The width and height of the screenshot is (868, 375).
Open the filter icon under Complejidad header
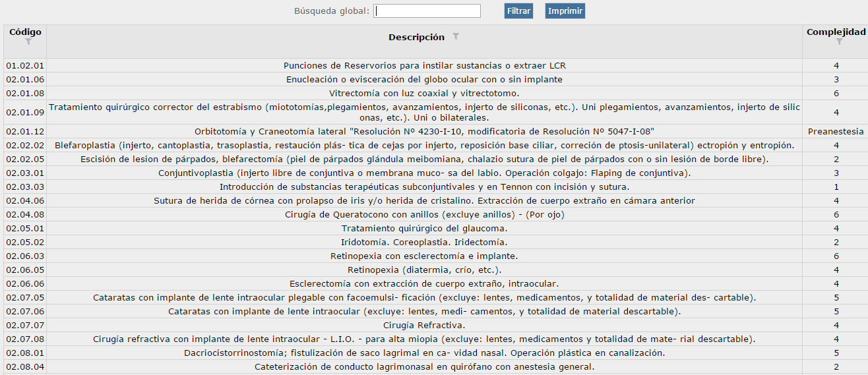[839, 42]
